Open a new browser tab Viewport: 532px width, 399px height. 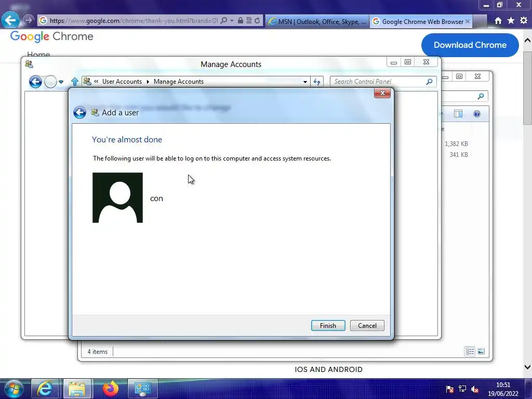480,21
